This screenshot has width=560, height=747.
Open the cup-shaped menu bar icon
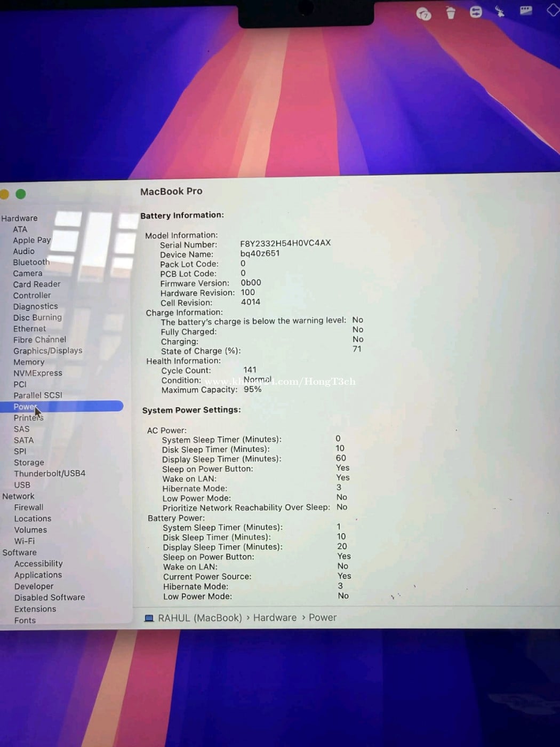click(x=451, y=13)
